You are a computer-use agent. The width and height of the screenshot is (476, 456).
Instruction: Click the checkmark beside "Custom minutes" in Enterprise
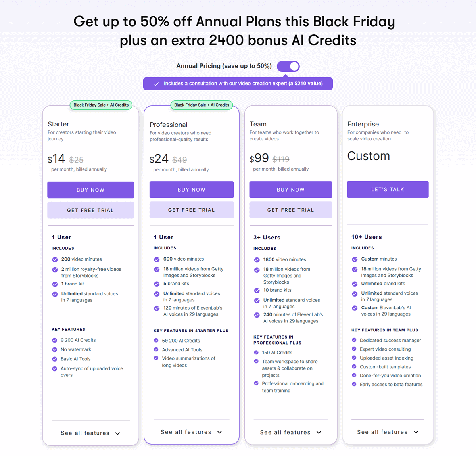354,259
